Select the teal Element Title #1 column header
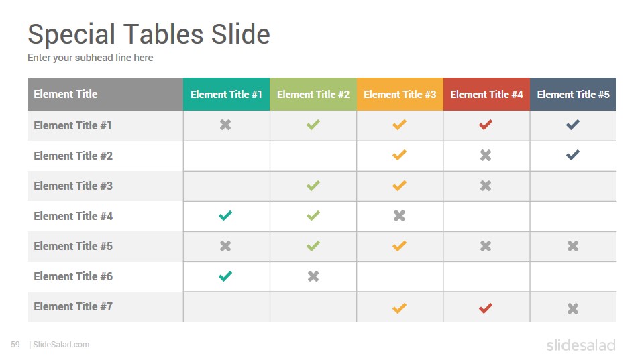644x362 pixels. [226, 94]
